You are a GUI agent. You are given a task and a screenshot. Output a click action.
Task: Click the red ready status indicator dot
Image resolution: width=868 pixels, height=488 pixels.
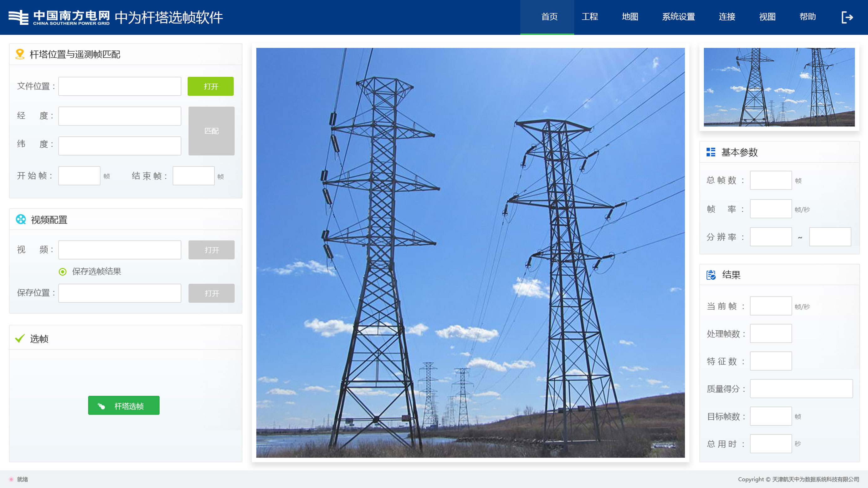(11, 479)
